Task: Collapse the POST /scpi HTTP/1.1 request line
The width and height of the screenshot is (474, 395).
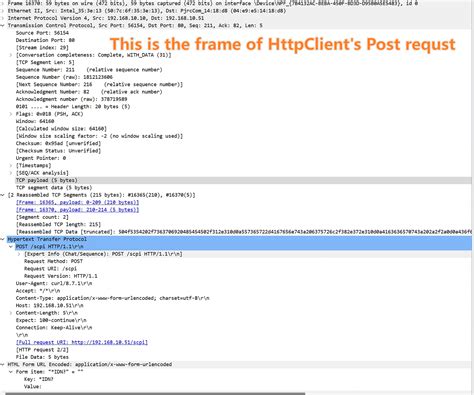Action: point(11,246)
